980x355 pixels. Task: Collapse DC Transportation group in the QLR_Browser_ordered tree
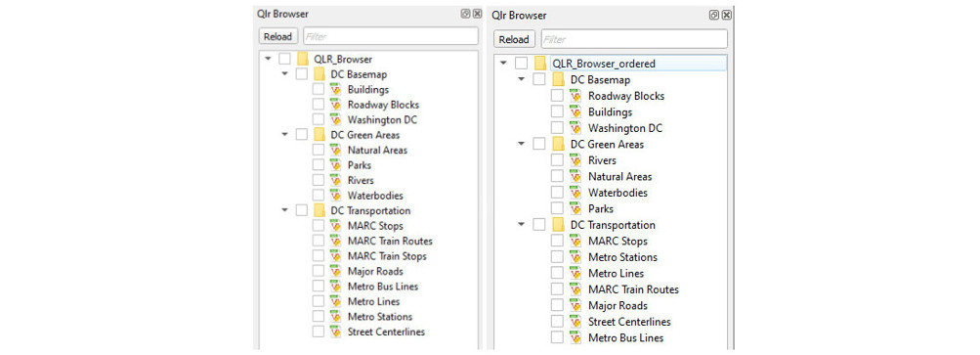521,225
